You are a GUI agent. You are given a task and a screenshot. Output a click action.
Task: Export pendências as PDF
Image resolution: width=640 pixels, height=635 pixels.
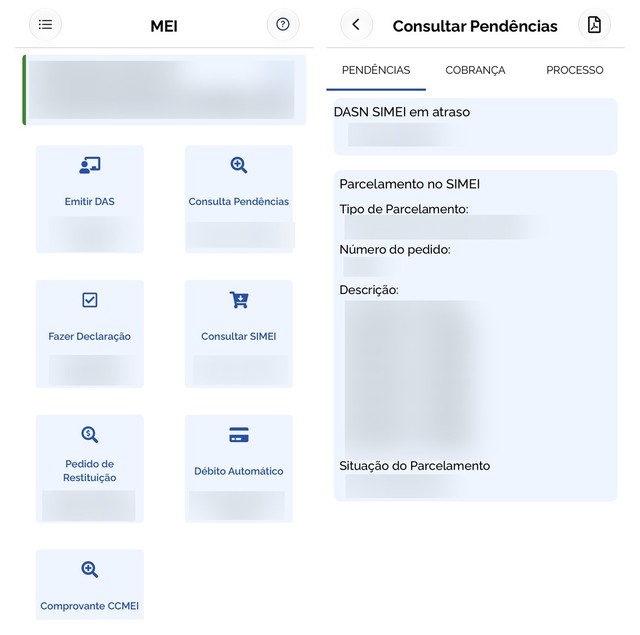coord(594,24)
